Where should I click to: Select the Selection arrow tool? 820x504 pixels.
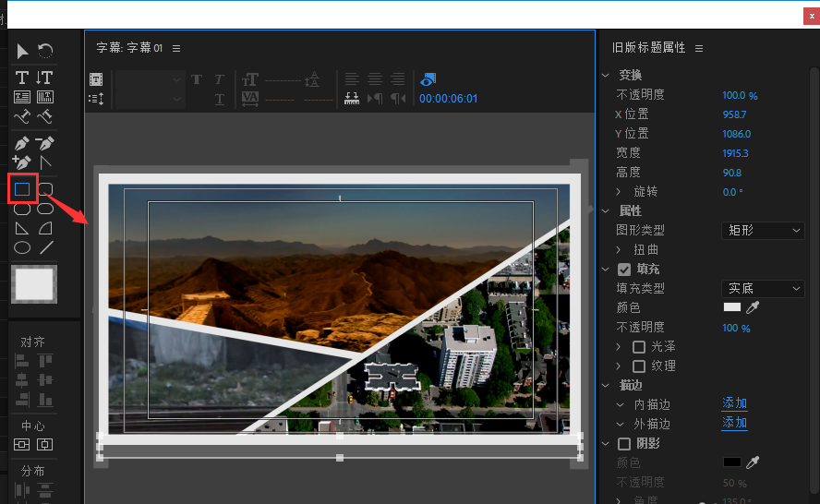[x=22, y=51]
